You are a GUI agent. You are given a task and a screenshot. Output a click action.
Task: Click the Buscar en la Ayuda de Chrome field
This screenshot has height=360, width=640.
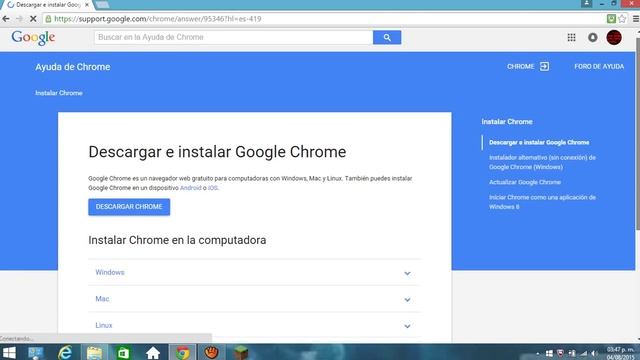click(x=233, y=38)
